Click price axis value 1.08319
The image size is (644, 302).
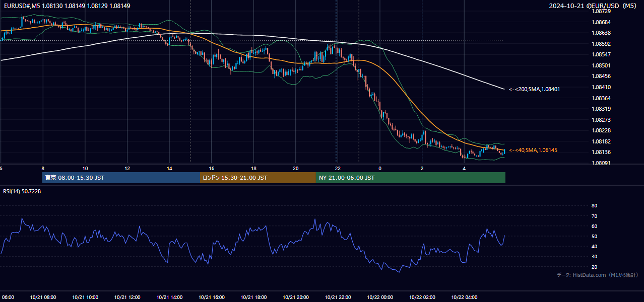pyautogui.click(x=601, y=109)
